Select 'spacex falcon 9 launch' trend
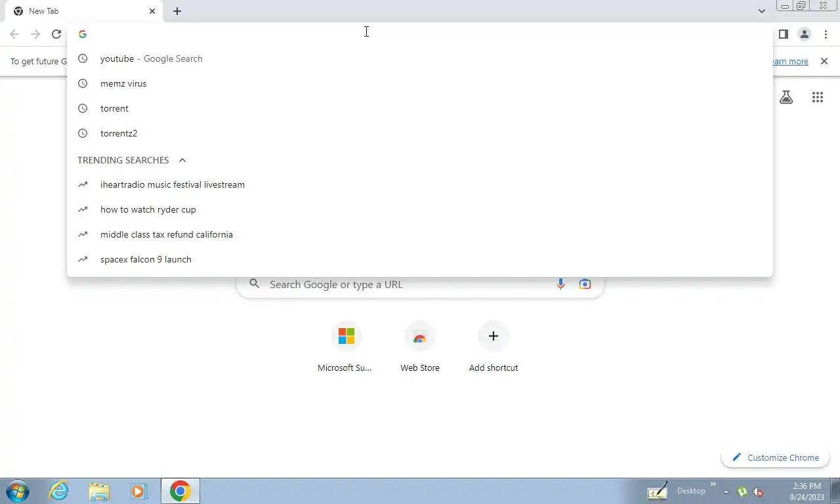The image size is (840, 504). pyautogui.click(x=420, y=259)
